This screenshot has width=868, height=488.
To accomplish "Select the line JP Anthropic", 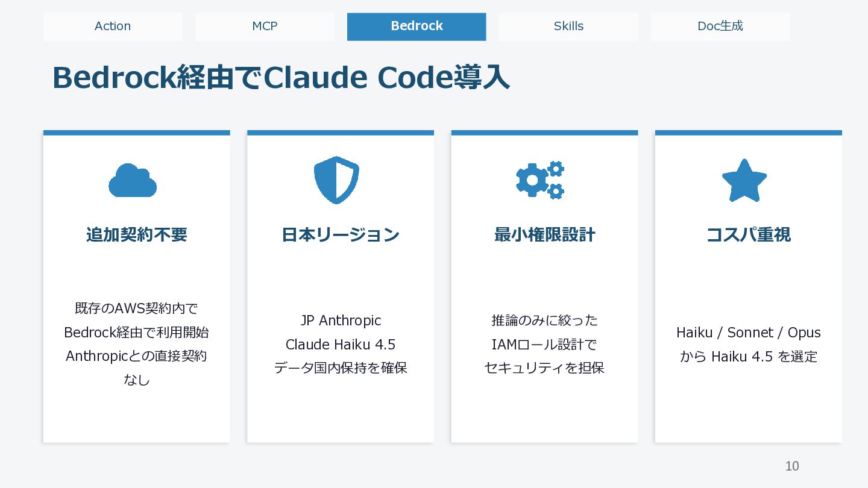I will pyautogui.click(x=341, y=321).
